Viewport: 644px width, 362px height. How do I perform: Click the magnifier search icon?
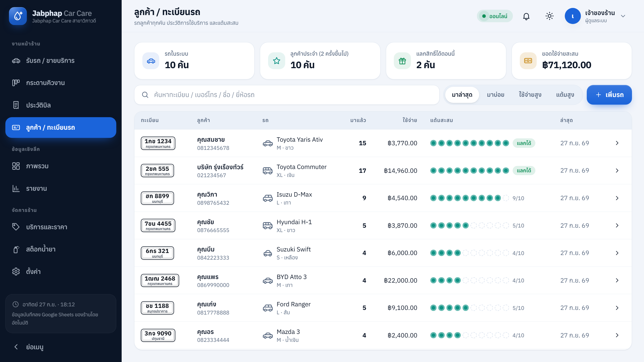pos(145,95)
